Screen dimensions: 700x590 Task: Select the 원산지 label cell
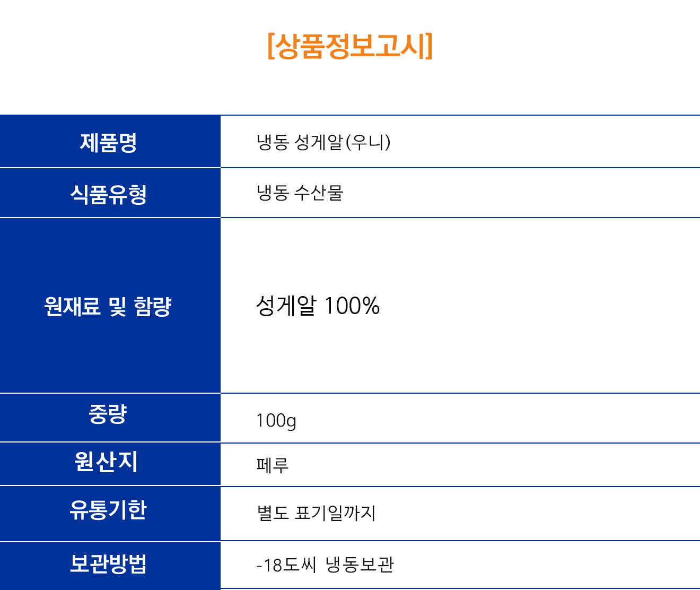pos(110,464)
